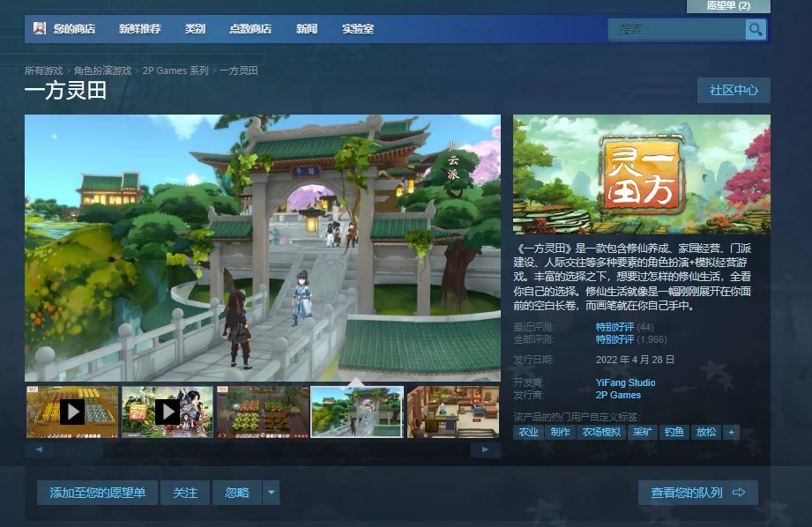The width and height of the screenshot is (812, 527).
Task: Click the search magnifier icon
Action: [x=756, y=29]
